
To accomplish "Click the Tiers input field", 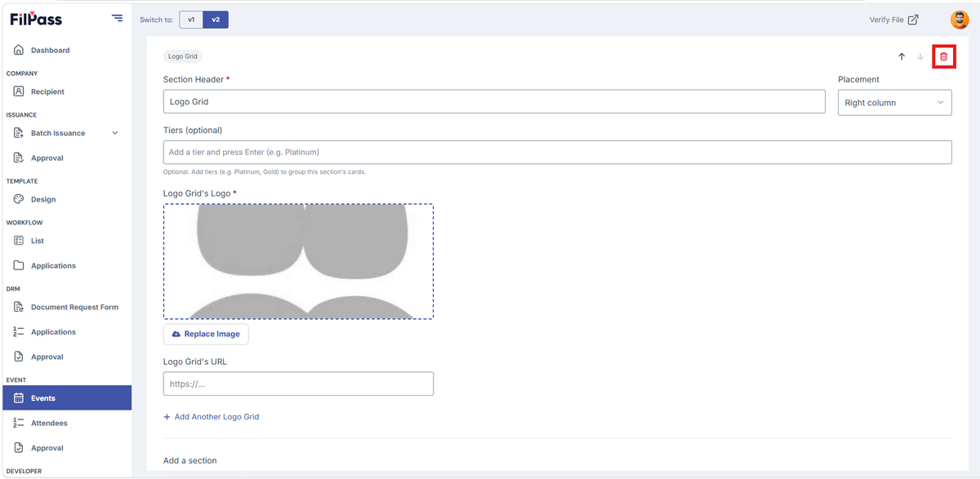I will pyautogui.click(x=558, y=152).
